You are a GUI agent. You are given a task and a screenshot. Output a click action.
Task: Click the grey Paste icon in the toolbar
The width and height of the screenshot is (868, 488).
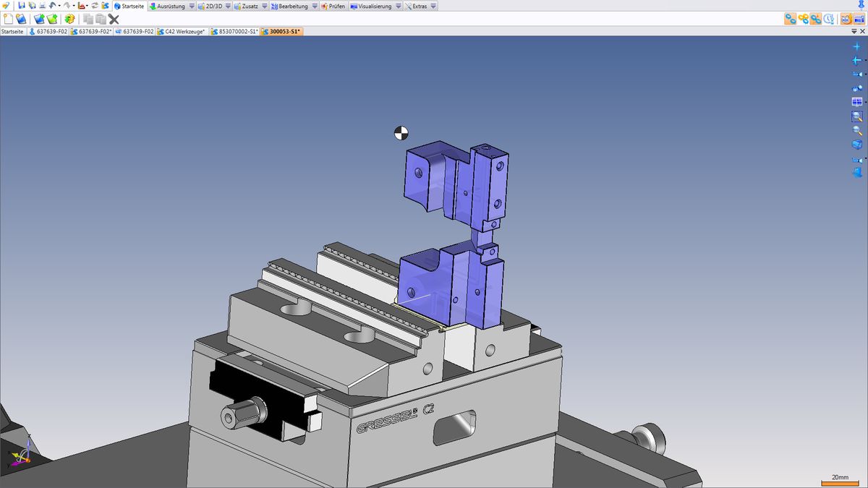[101, 19]
